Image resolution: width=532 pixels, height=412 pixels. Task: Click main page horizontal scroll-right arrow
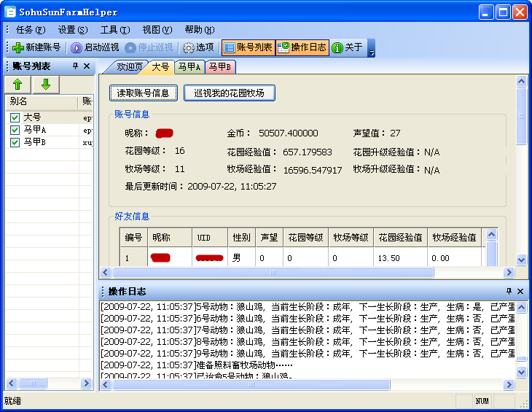[x=509, y=272]
